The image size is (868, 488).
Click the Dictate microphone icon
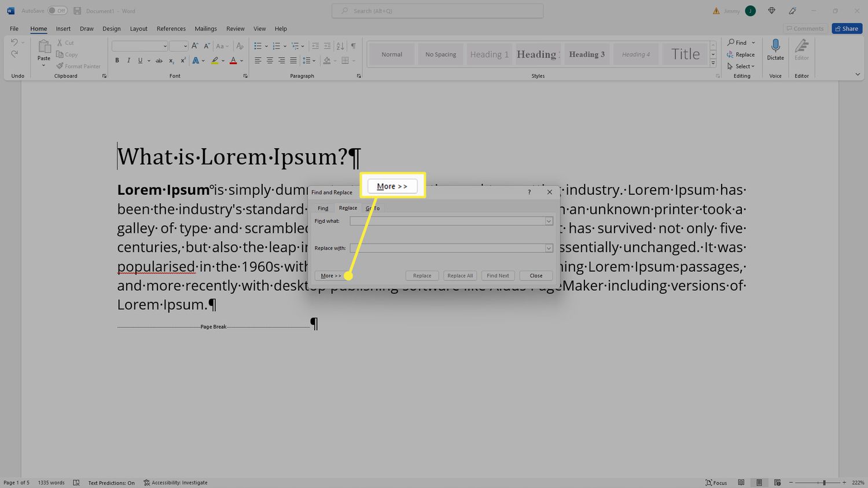click(775, 46)
